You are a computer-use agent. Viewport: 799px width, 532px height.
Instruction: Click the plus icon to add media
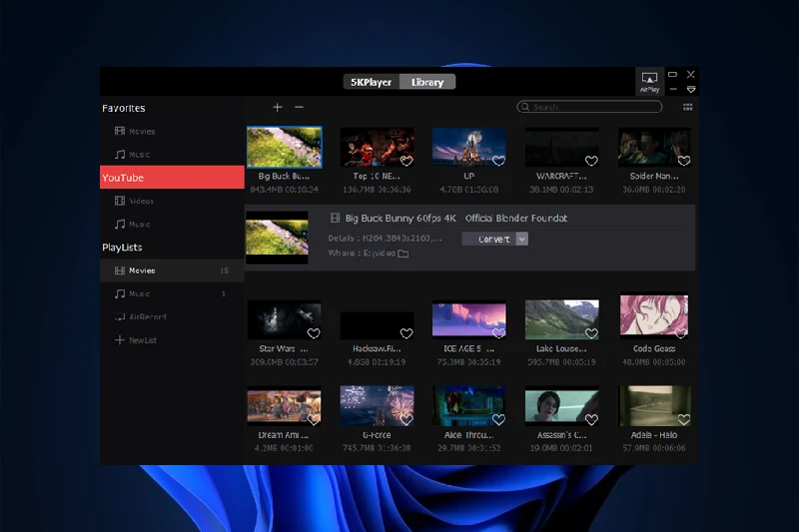[278, 107]
